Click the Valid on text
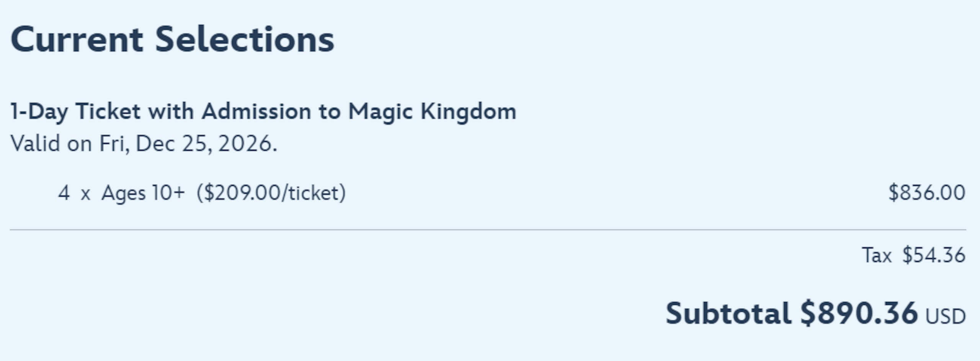This screenshot has height=361, width=980. [x=51, y=144]
